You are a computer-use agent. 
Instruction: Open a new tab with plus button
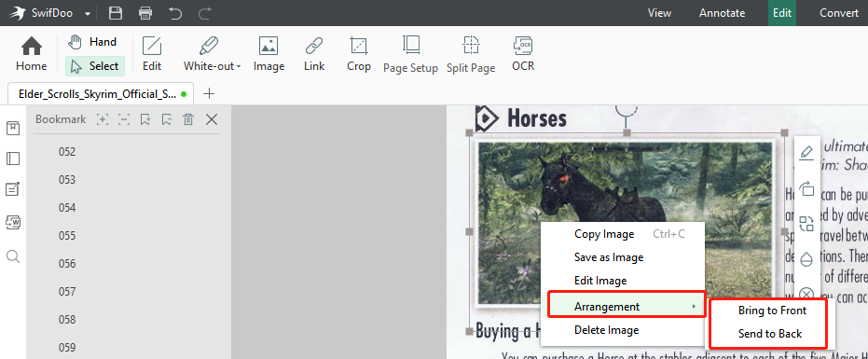[209, 93]
